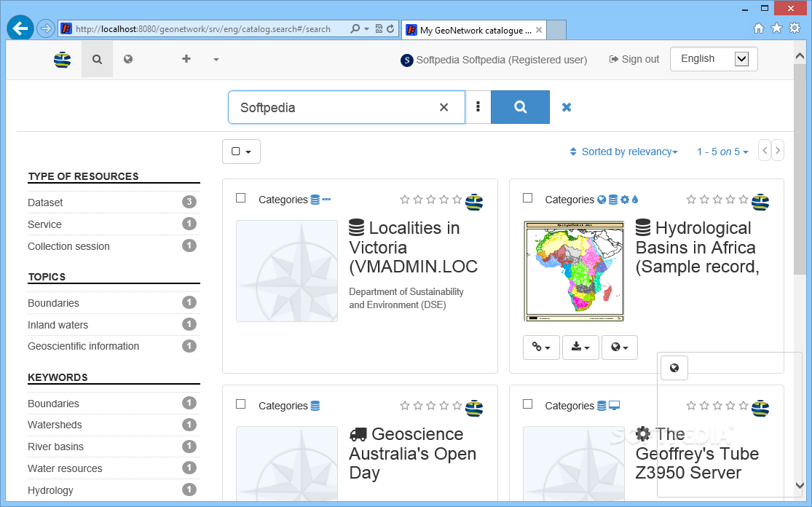Filter by Dataset resource type
The height and width of the screenshot is (507, 812).
coord(113,203)
